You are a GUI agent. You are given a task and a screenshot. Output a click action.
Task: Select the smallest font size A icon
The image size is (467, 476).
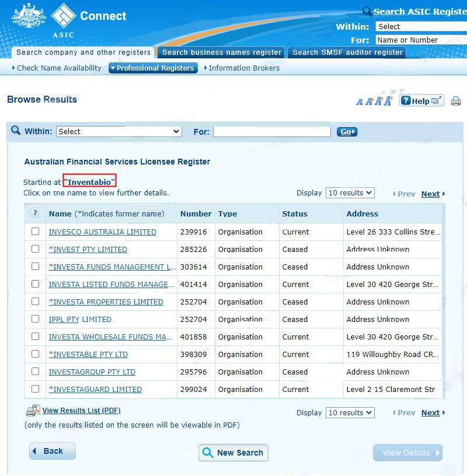tap(360, 102)
